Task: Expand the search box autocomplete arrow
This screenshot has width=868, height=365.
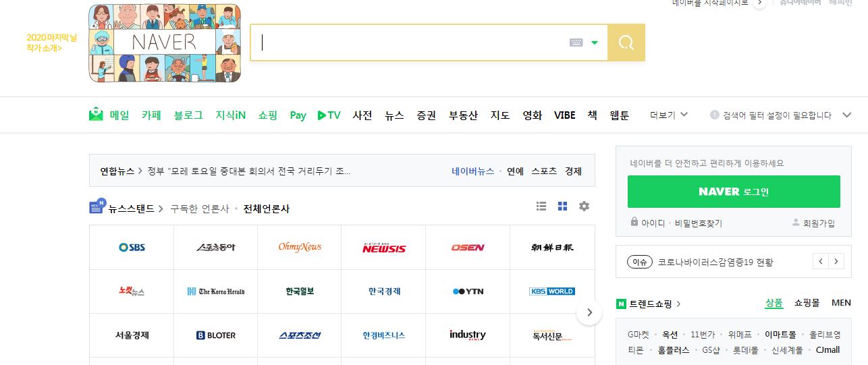Action: tap(595, 43)
